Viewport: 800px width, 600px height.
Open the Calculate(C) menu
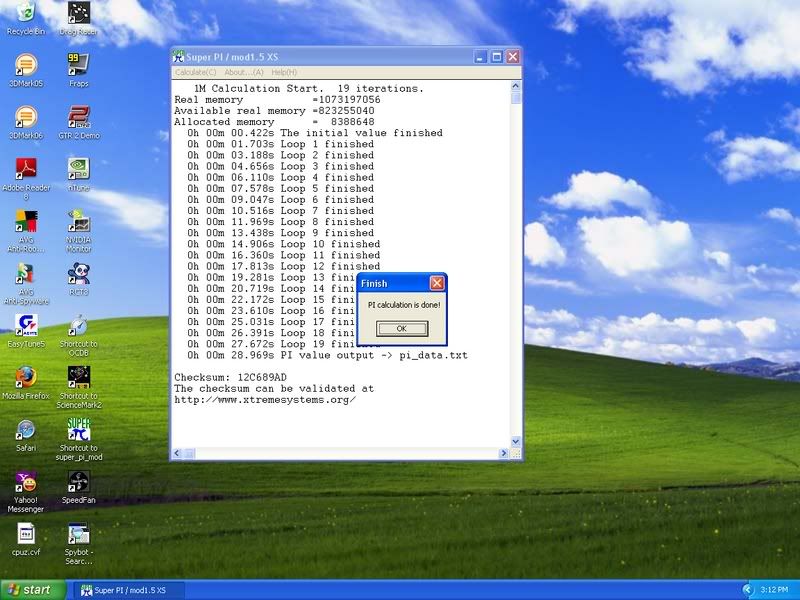(x=195, y=72)
